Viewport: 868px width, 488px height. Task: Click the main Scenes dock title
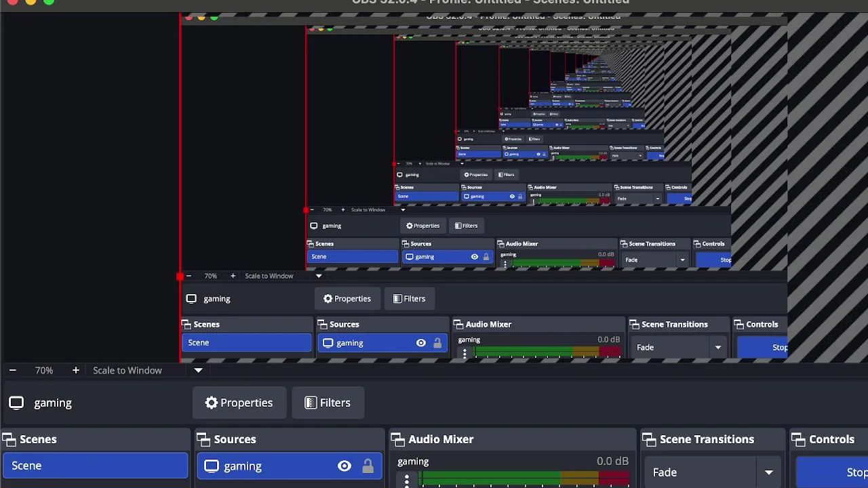38,439
